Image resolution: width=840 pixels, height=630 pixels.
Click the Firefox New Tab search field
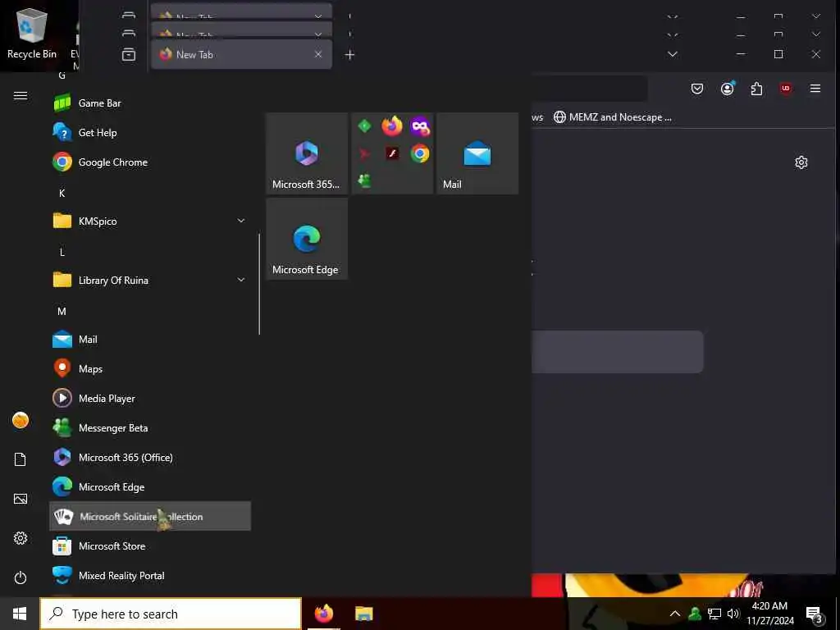point(617,352)
